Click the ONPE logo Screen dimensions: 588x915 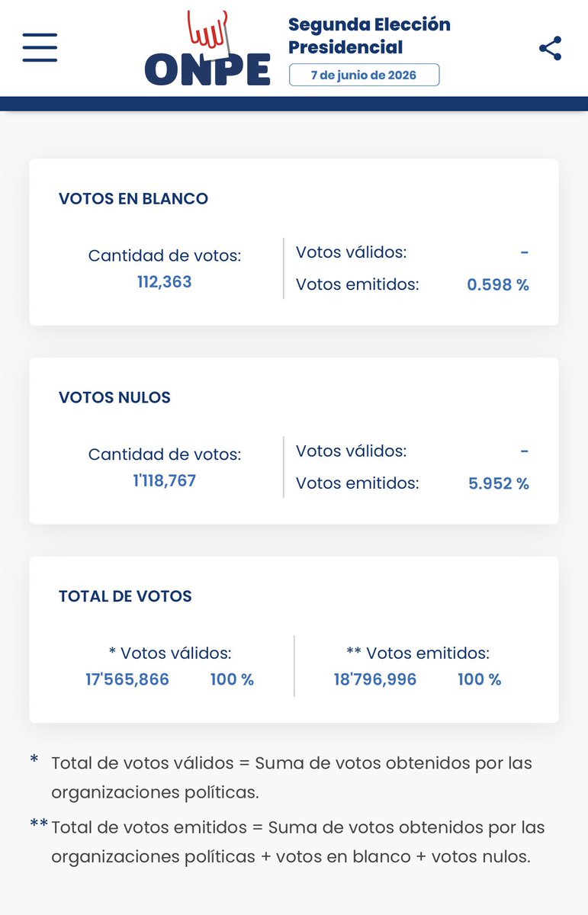click(x=207, y=48)
